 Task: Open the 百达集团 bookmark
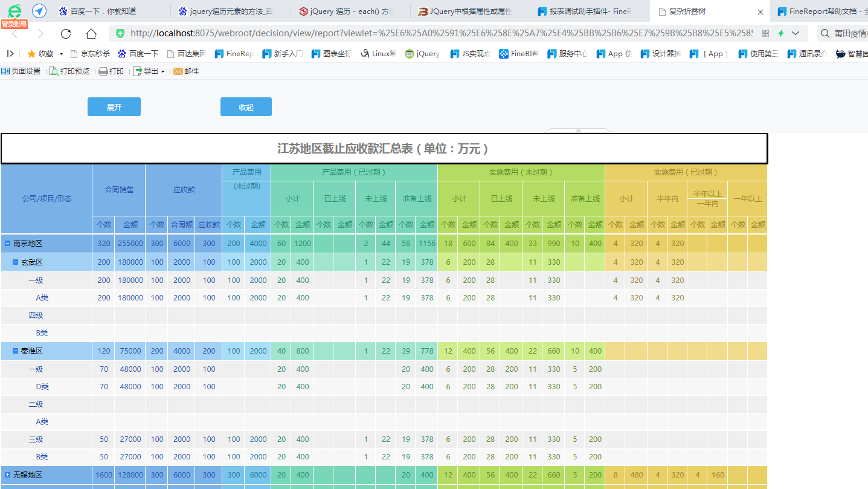187,54
